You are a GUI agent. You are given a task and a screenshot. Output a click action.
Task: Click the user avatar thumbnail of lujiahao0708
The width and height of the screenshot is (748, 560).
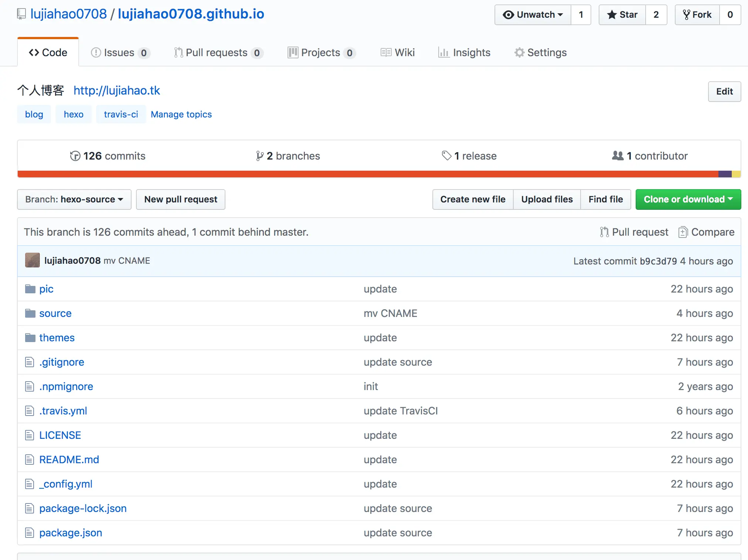33,260
